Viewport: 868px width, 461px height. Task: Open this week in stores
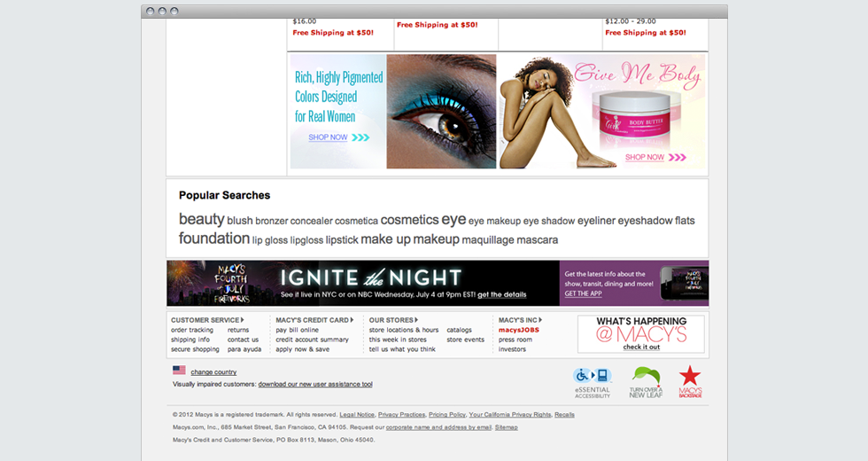(398, 340)
